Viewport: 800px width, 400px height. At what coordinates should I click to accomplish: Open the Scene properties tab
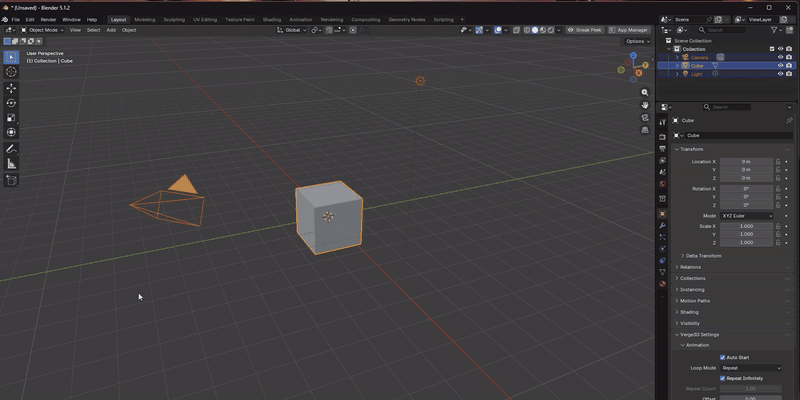tap(662, 172)
